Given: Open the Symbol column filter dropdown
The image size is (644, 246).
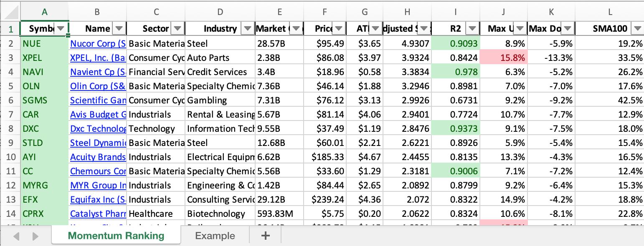Looking at the screenshot, I should coord(61,29).
